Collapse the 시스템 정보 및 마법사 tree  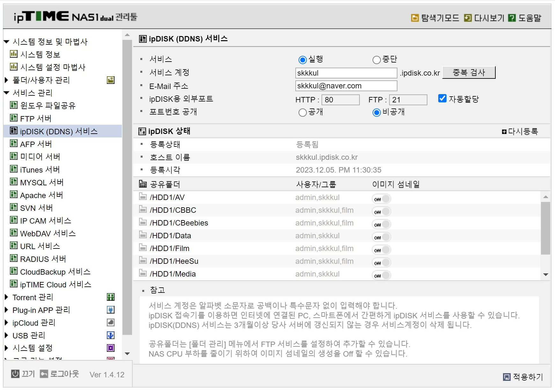coord(6,42)
